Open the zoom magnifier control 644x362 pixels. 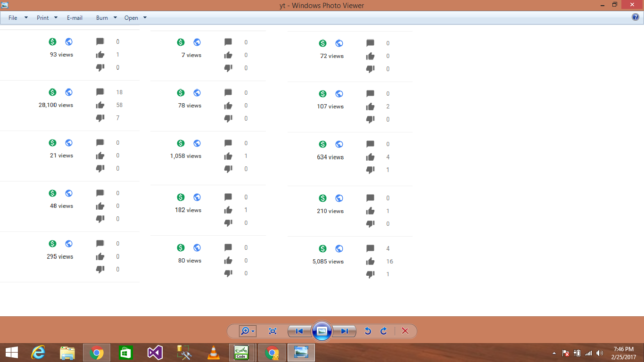coord(248,331)
